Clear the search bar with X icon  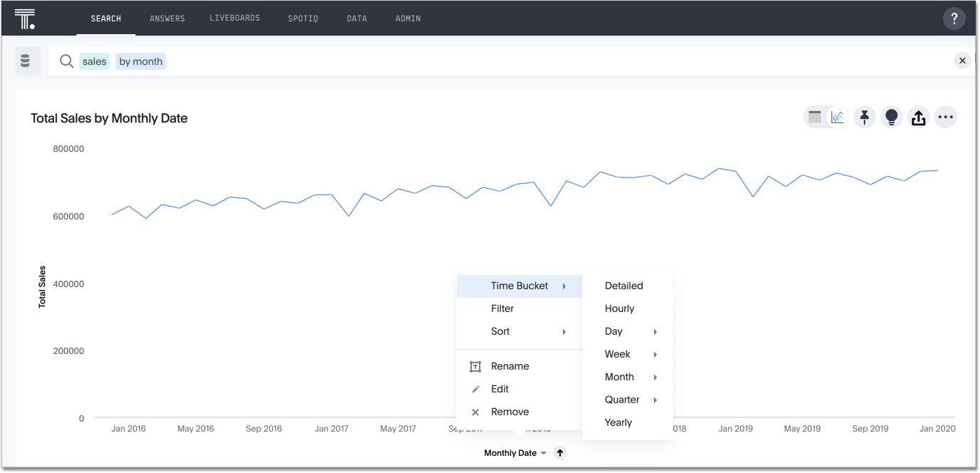tap(962, 61)
